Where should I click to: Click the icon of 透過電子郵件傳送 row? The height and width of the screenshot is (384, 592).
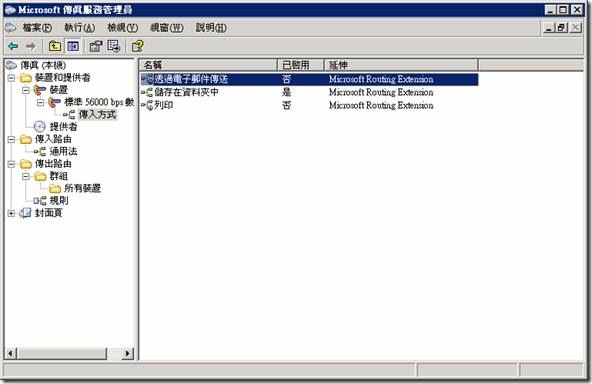tap(147, 79)
